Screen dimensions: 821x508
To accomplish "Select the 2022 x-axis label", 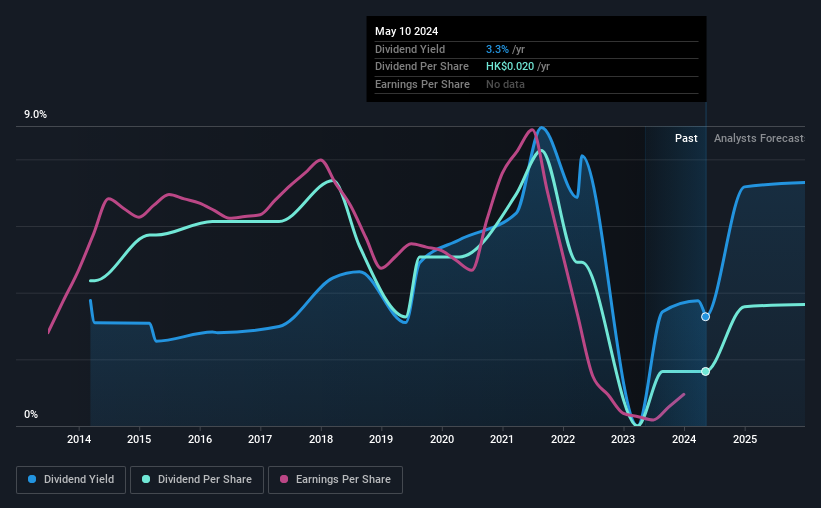I will 563,439.
